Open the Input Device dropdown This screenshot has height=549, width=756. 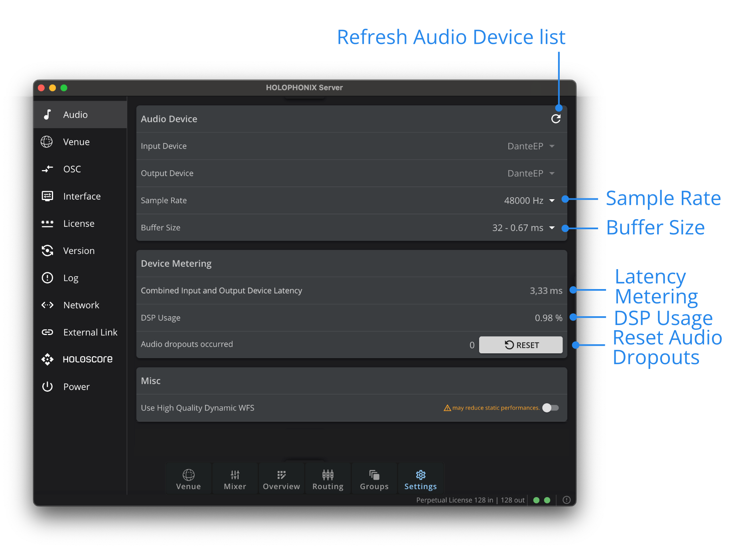531,146
